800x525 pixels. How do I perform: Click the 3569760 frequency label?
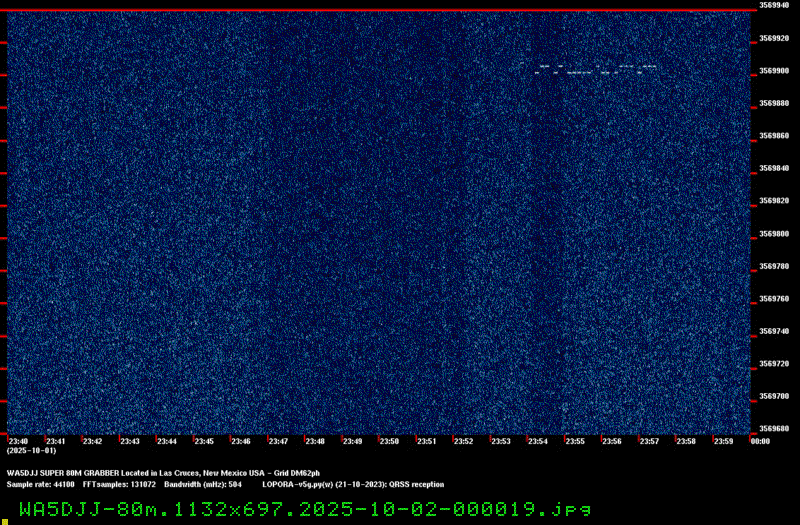(x=774, y=299)
